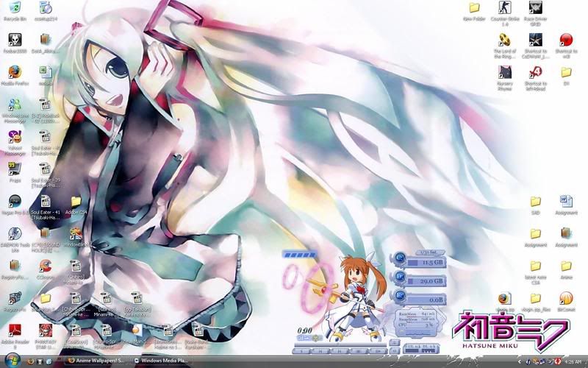Switch to Anime Wallpapers Firefox taskbar window
The image size is (588, 368).
click(x=96, y=361)
